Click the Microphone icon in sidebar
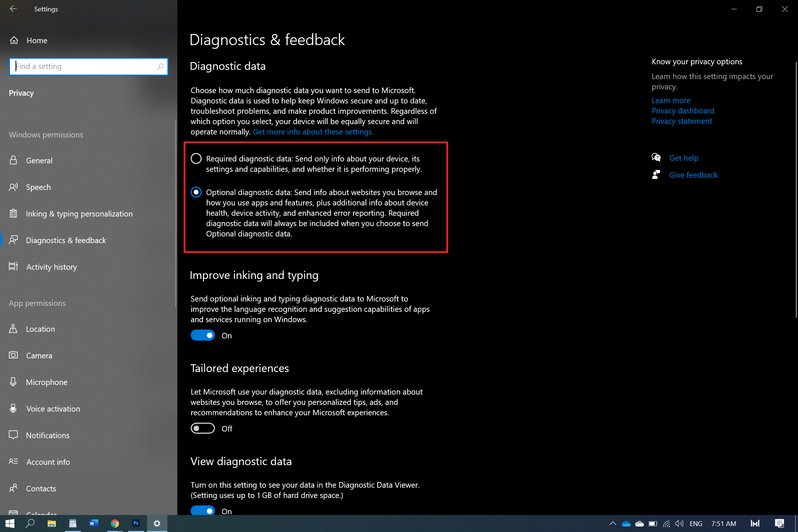Image resolution: width=798 pixels, height=532 pixels. (x=13, y=382)
